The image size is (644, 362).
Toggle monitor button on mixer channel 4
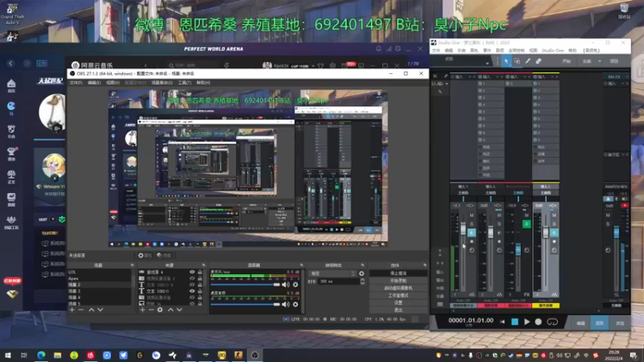pyautogui.click(x=554, y=232)
